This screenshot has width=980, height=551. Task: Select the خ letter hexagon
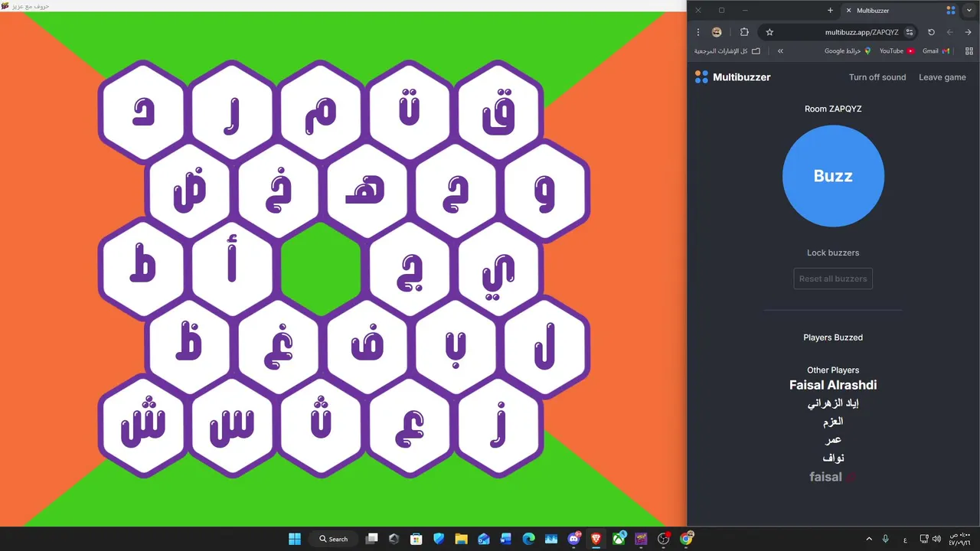[x=279, y=191]
